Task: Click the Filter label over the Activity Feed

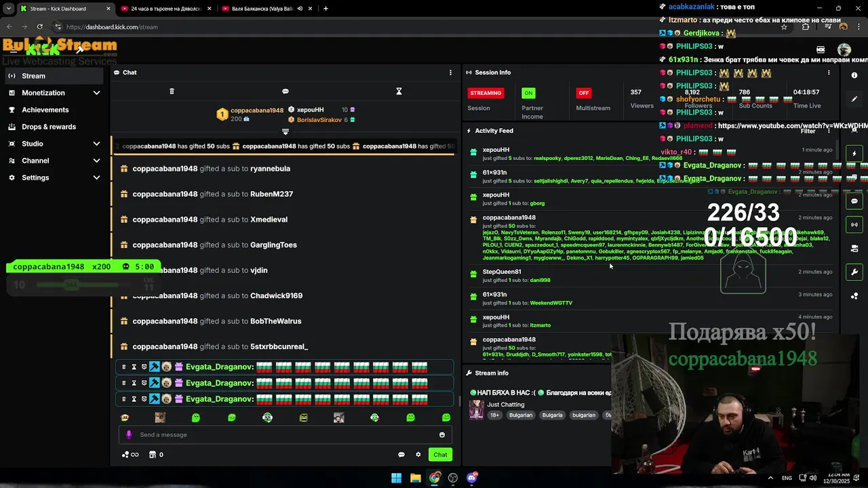Action: point(808,131)
